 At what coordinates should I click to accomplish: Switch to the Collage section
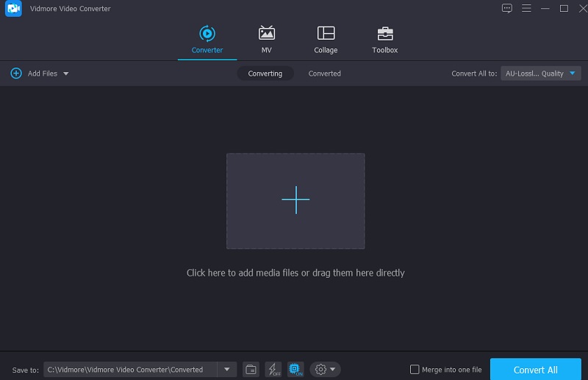(x=326, y=39)
